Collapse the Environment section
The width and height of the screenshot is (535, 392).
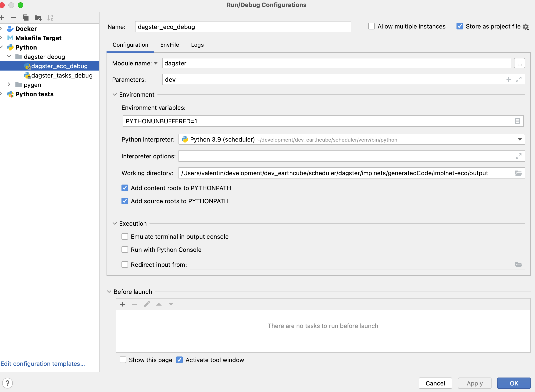(115, 95)
